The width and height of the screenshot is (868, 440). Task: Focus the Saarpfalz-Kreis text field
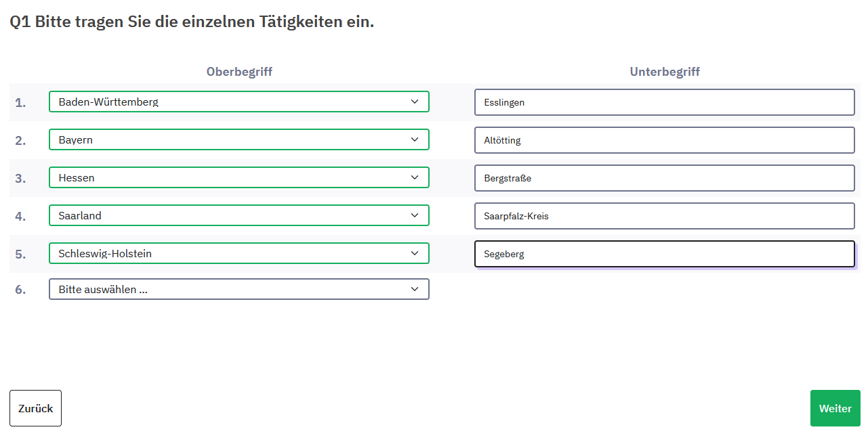pos(665,216)
